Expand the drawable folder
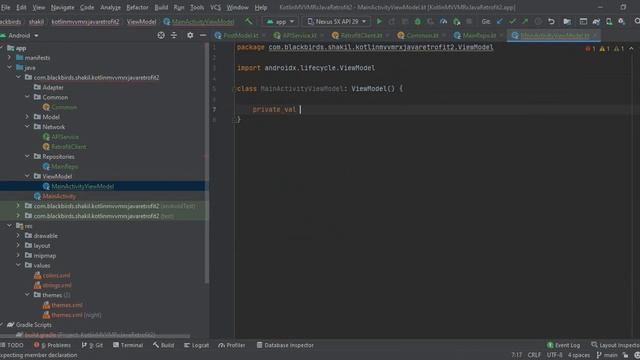640x360 pixels. (x=18, y=236)
